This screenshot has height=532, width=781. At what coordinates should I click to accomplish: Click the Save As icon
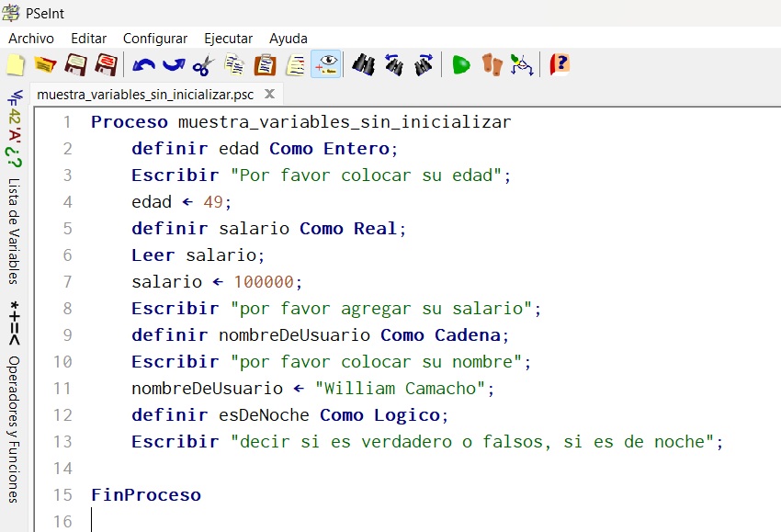tap(106, 65)
